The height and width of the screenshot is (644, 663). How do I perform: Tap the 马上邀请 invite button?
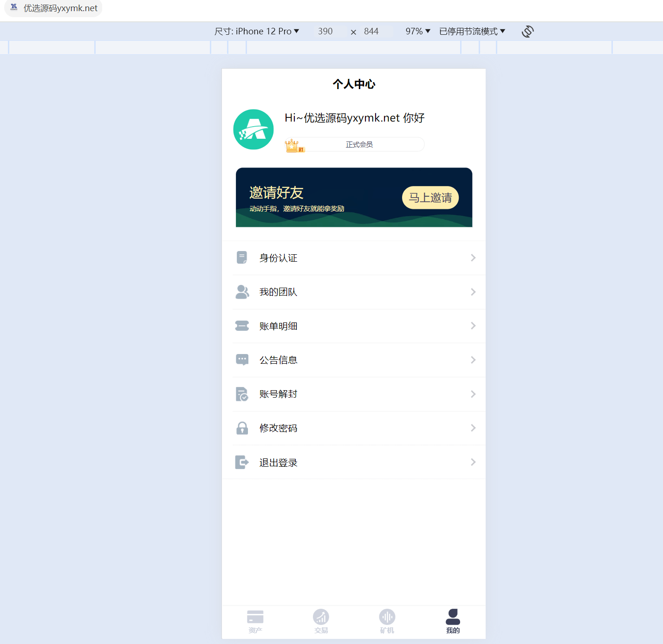click(x=430, y=198)
